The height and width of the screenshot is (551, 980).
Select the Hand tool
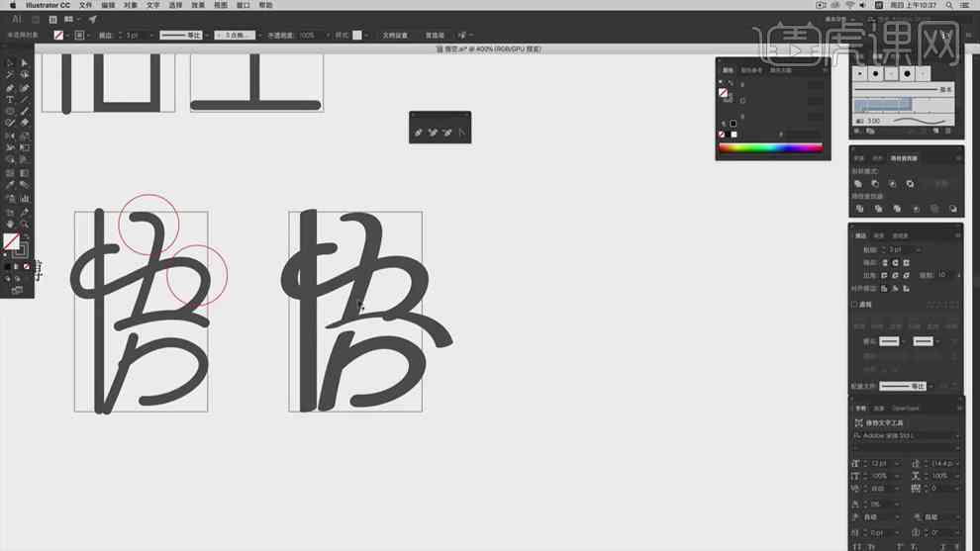[x=10, y=224]
